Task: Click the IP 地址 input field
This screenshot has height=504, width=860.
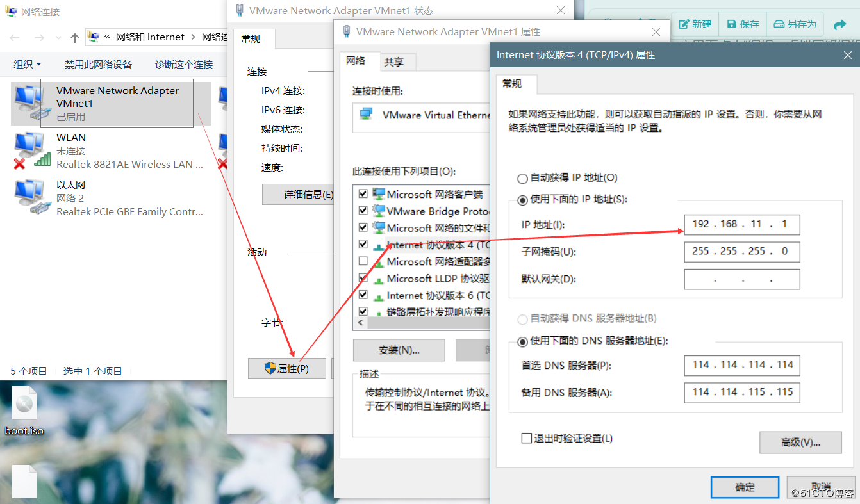Action: pos(742,225)
